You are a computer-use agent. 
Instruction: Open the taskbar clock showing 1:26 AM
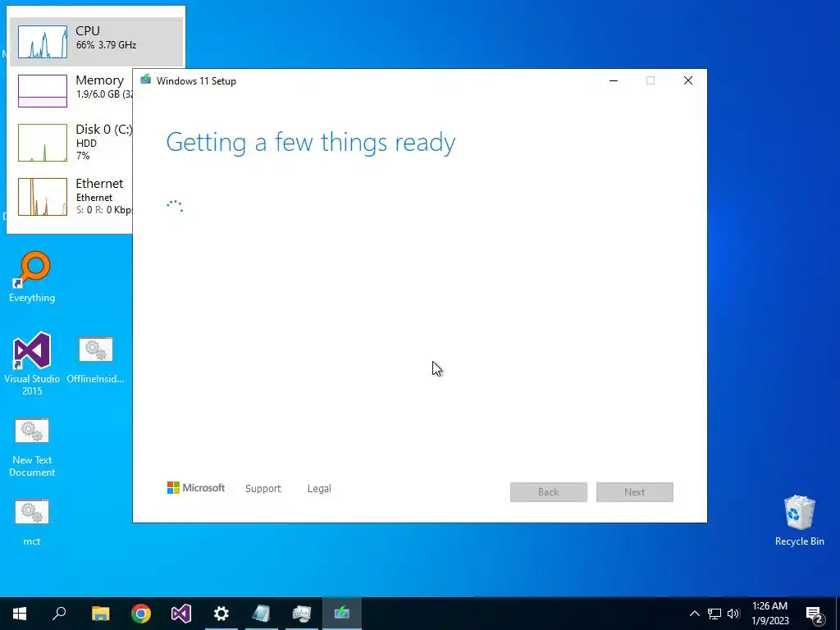tap(770, 614)
